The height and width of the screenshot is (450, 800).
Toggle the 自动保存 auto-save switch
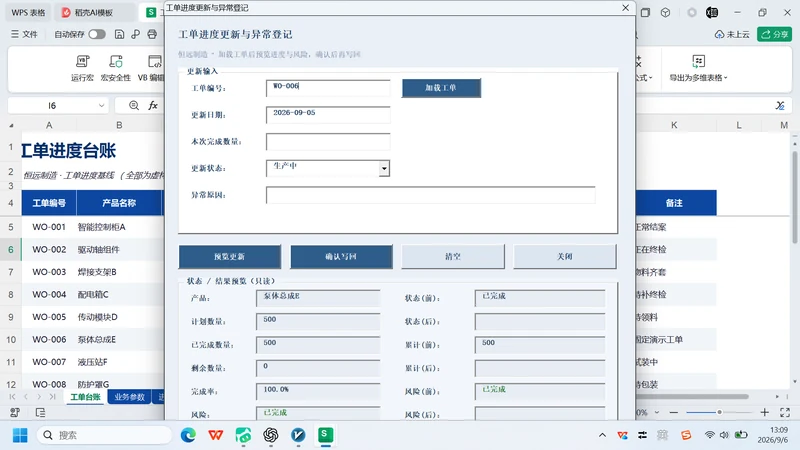(97, 34)
